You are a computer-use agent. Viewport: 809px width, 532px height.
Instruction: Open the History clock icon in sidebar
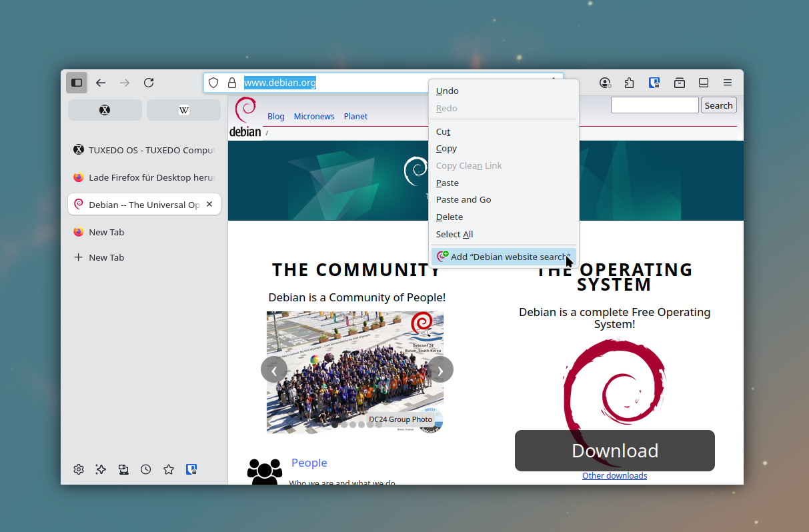coord(146,469)
